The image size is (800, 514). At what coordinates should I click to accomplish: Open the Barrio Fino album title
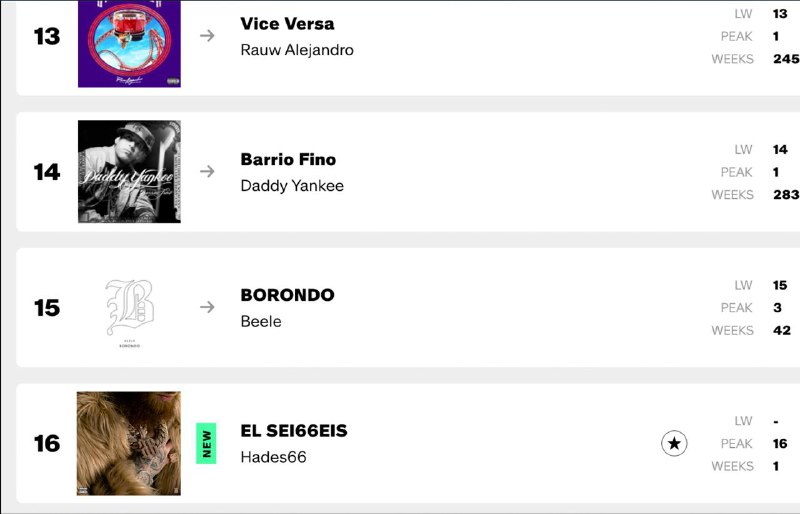(x=288, y=159)
